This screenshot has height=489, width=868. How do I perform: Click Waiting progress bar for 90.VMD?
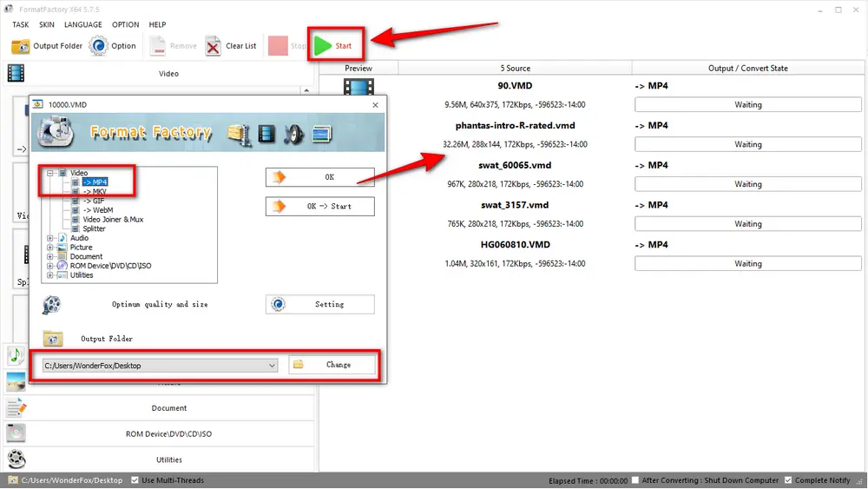[x=748, y=105]
